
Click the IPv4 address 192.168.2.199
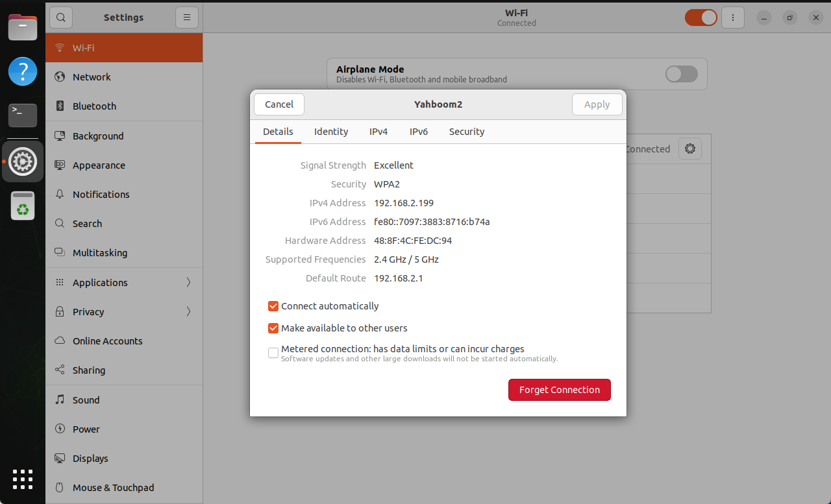click(404, 203)
